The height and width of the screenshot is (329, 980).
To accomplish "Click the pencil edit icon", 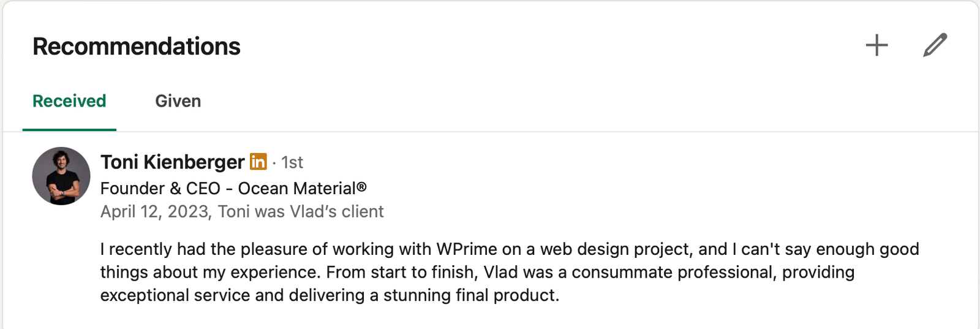I will 935,45.
